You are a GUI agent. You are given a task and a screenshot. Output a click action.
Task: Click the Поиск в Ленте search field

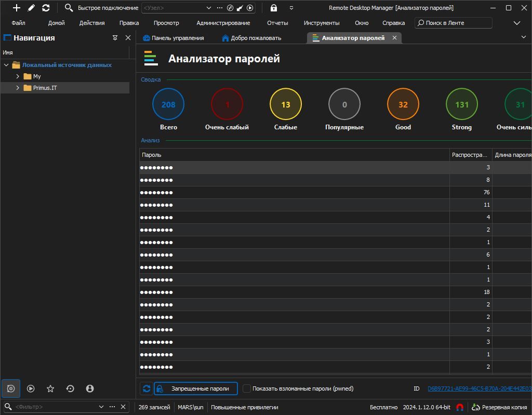coord(453,23)
